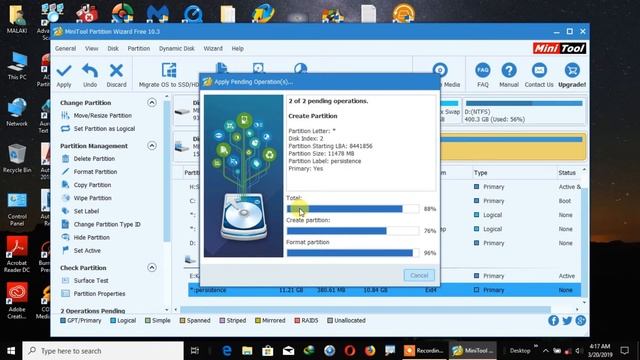Viewport: 640px width, 360px height.
Task: Switch to Recording app in taskbar
Action: pyautogui.click(x=424, y=351)
